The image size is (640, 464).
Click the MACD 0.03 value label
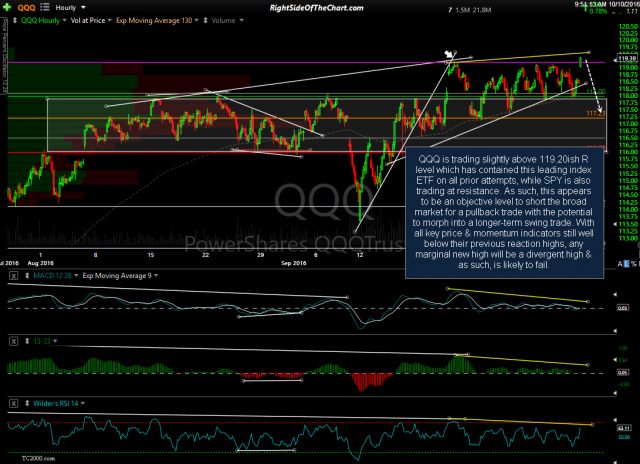[x=622, y=308]
